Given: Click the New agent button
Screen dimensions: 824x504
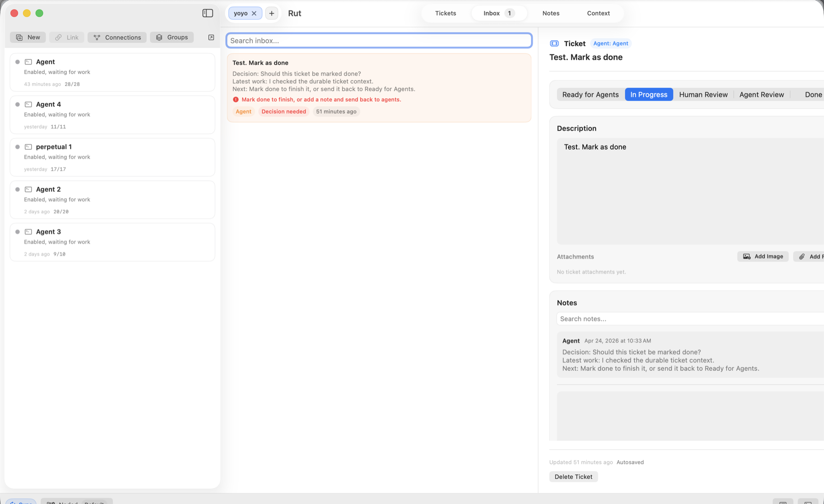Looking at the screenshot, I should [28, 37].
